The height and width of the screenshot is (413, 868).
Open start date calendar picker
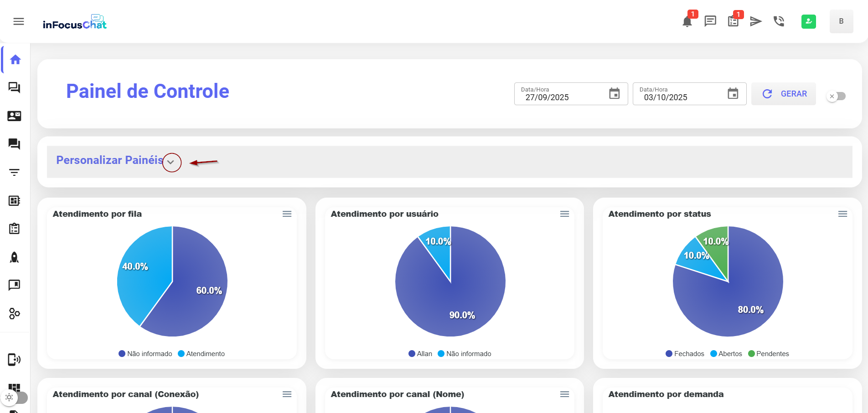pyautogui.click(x=614, y=94)
